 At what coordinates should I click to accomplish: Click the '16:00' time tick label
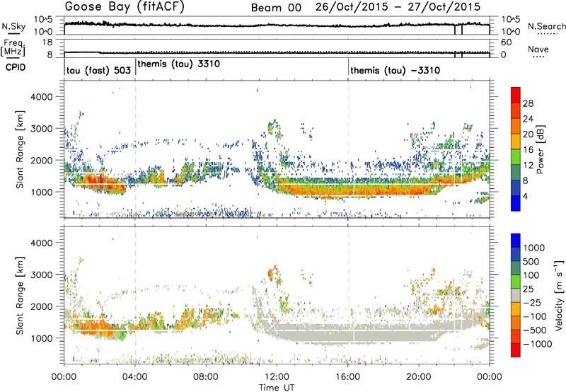point(347,377)
